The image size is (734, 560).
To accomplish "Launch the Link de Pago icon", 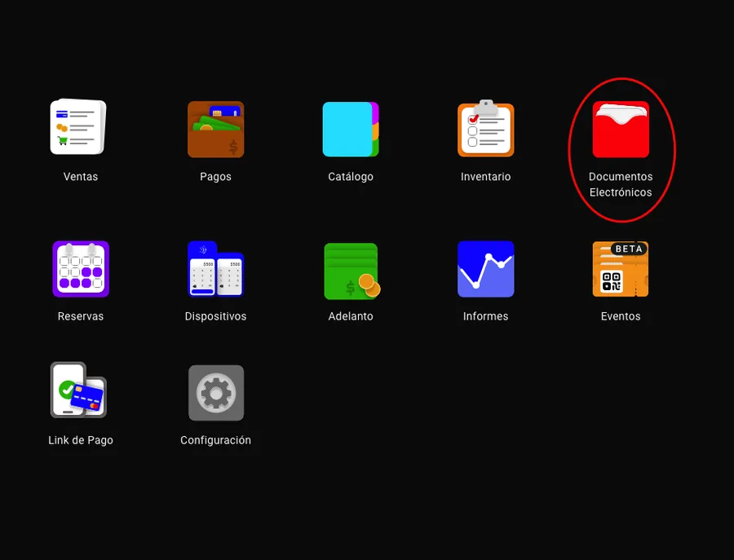I will [x=78, y=390].
